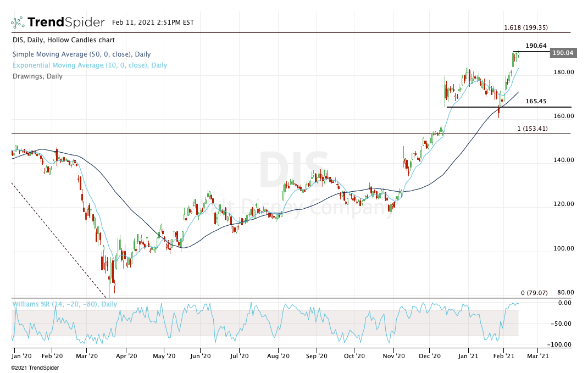Click the TrendSpider brand name text

pos(66,23)
